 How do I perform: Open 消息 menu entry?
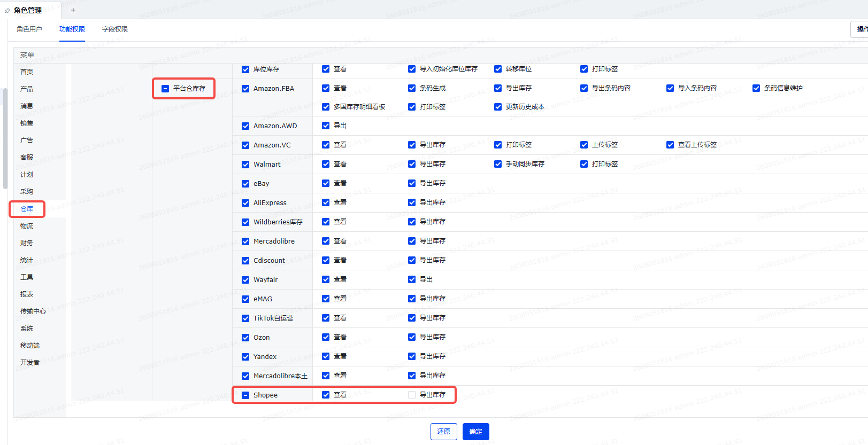[27, 106]
